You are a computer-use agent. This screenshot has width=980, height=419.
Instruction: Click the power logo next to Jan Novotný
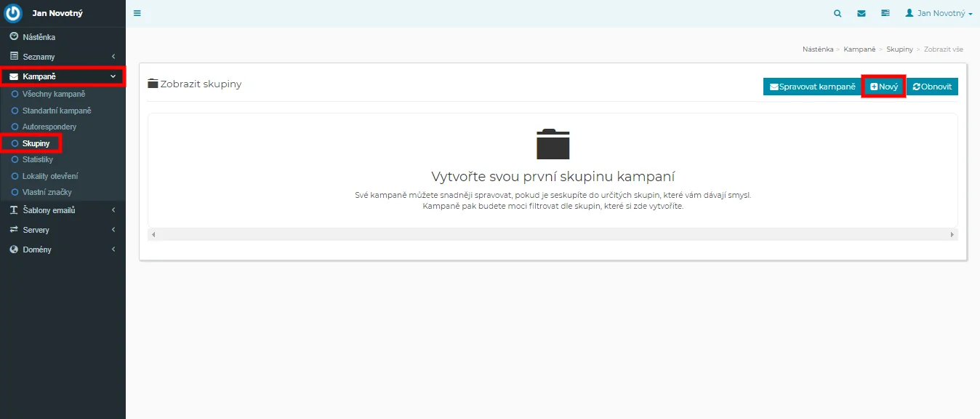coord(14,13)
